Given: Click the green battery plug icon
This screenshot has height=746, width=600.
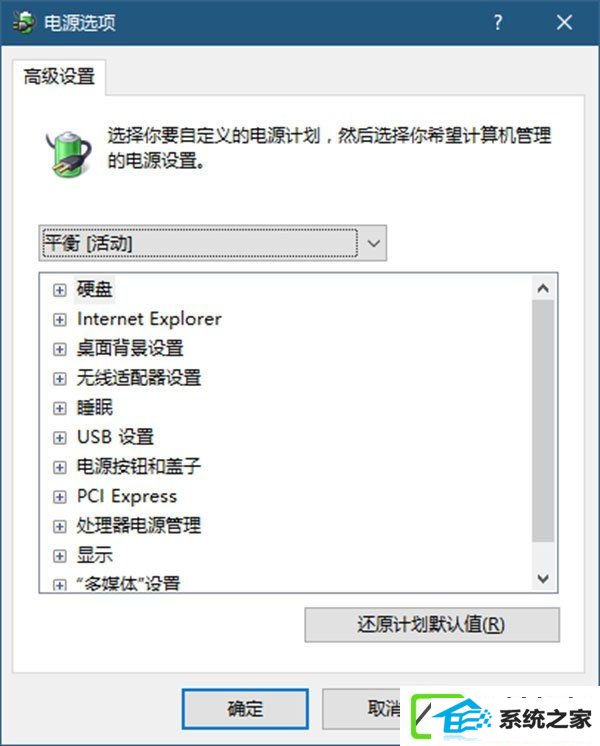Looking at the screenshot, I should click(x=69, y=153).
